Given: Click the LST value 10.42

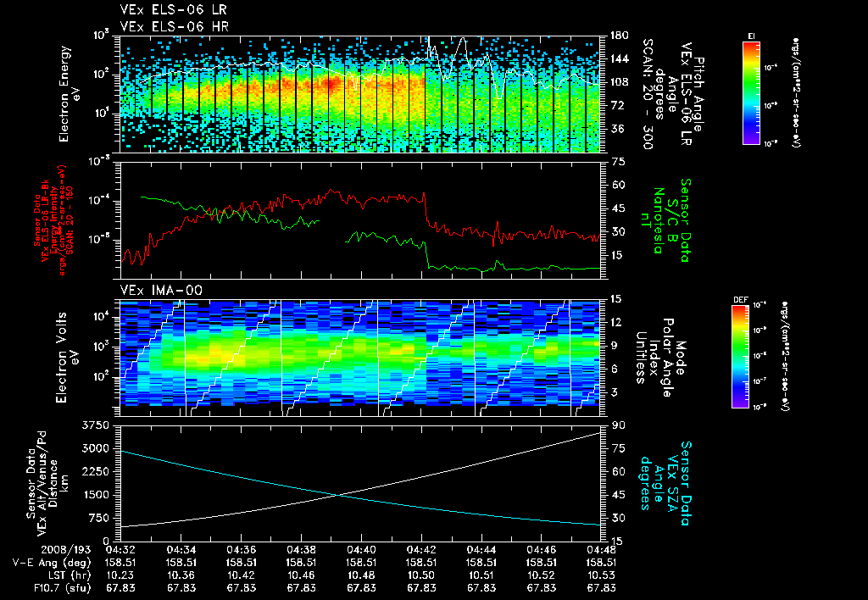Looking at the screenshot, I should pos(241,575).
